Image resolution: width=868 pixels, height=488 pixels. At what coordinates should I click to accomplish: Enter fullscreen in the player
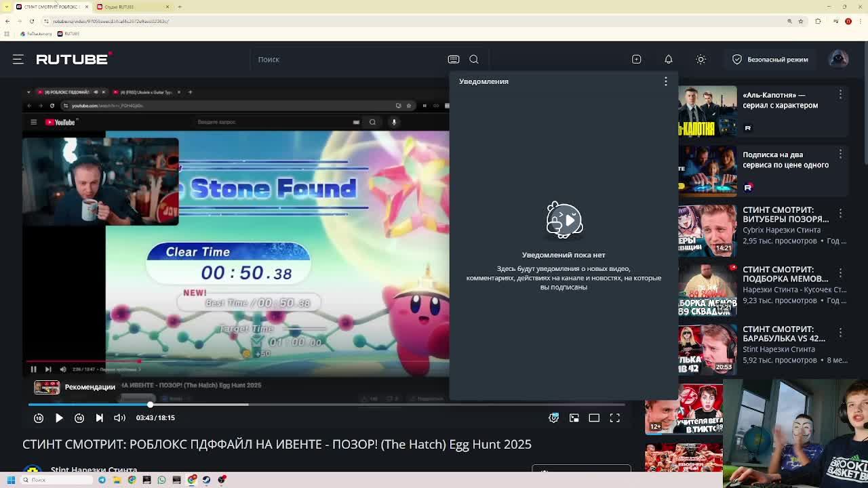point(614,418)
